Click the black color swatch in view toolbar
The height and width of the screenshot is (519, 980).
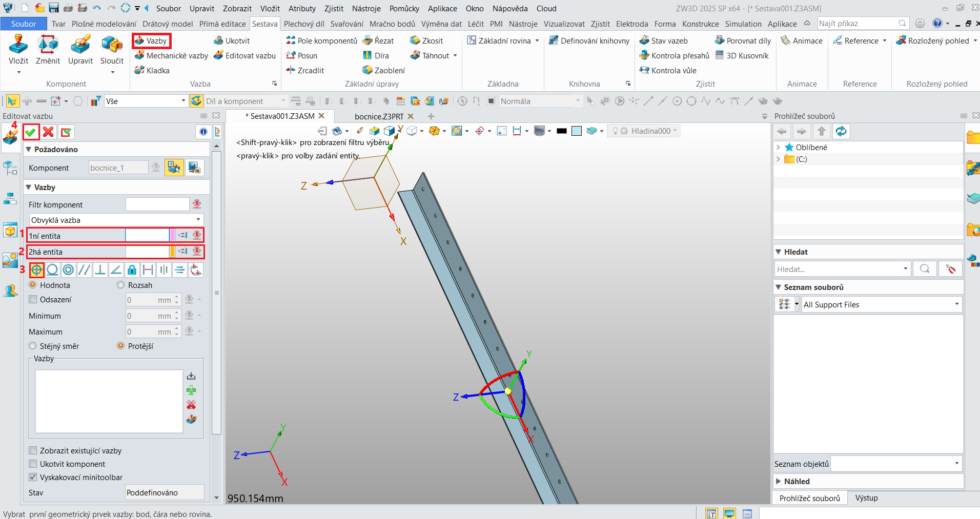tap(562, 131)
